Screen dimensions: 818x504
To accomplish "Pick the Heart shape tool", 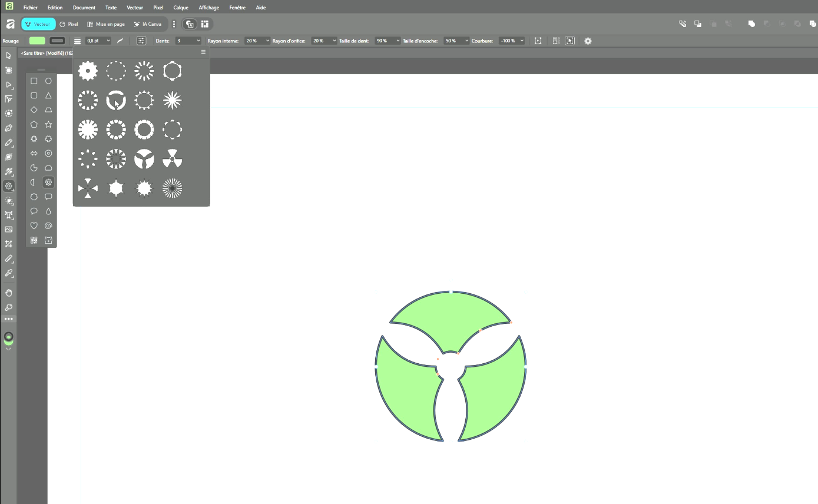I will [x=34, y=226].
